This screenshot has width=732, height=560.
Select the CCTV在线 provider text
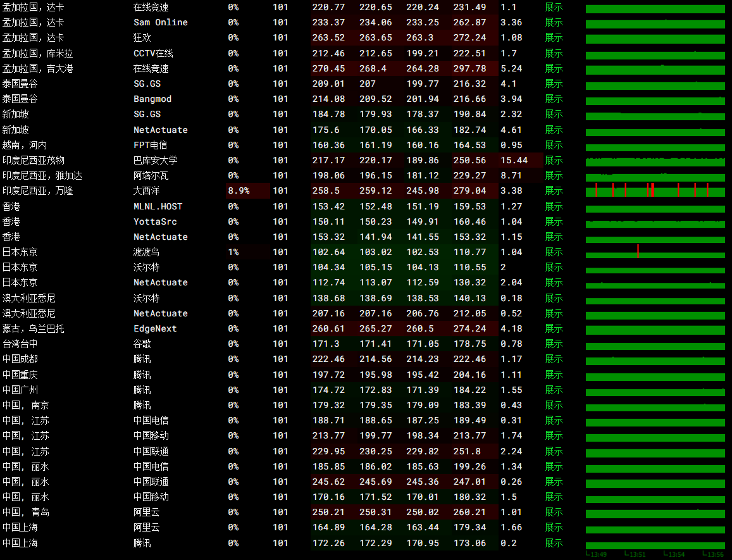(153, 53)
